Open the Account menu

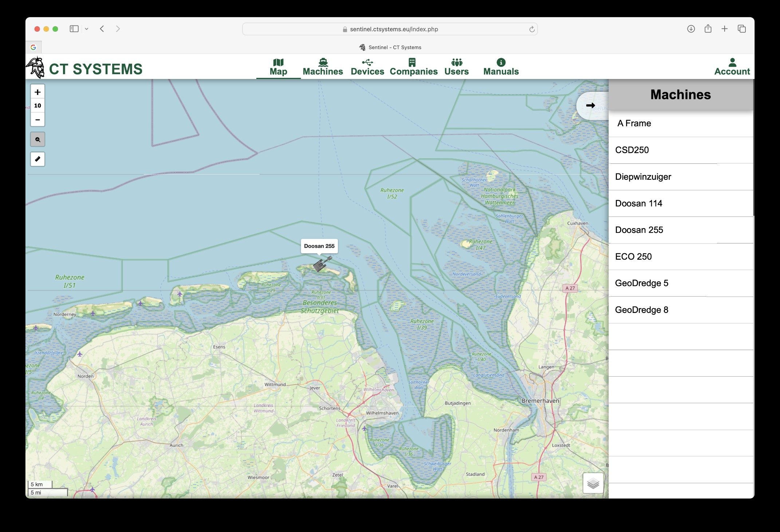coord(732,67)
